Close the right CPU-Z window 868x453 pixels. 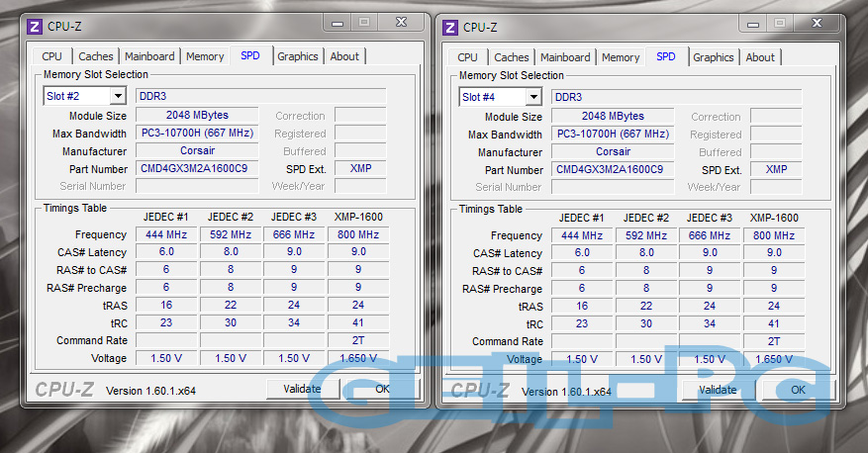(818, 23)
